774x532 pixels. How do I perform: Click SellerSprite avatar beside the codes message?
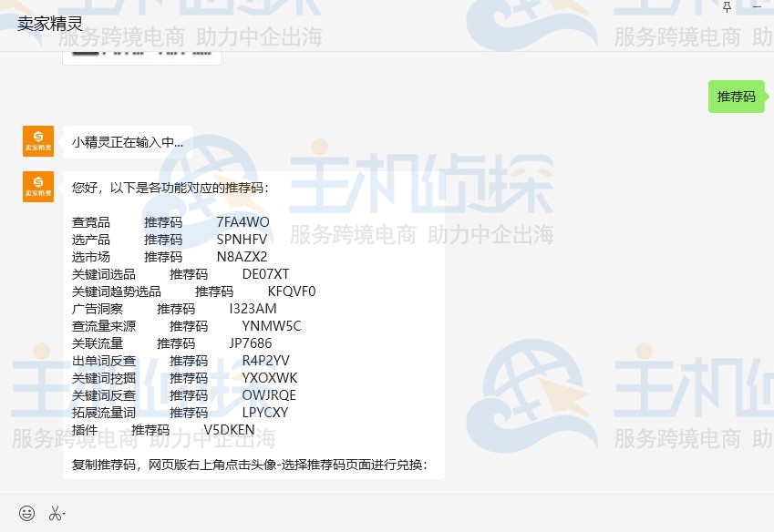tap(38, 187)
